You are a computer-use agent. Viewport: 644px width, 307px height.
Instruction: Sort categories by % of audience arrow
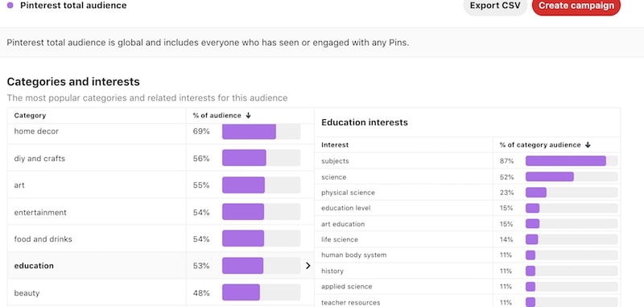tap(248, 115)
